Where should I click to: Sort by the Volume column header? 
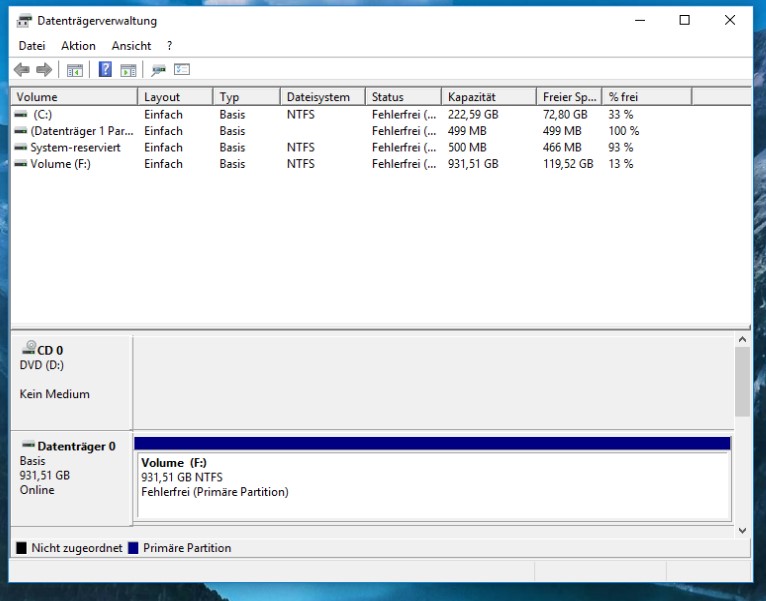click(x=74, y=97)
